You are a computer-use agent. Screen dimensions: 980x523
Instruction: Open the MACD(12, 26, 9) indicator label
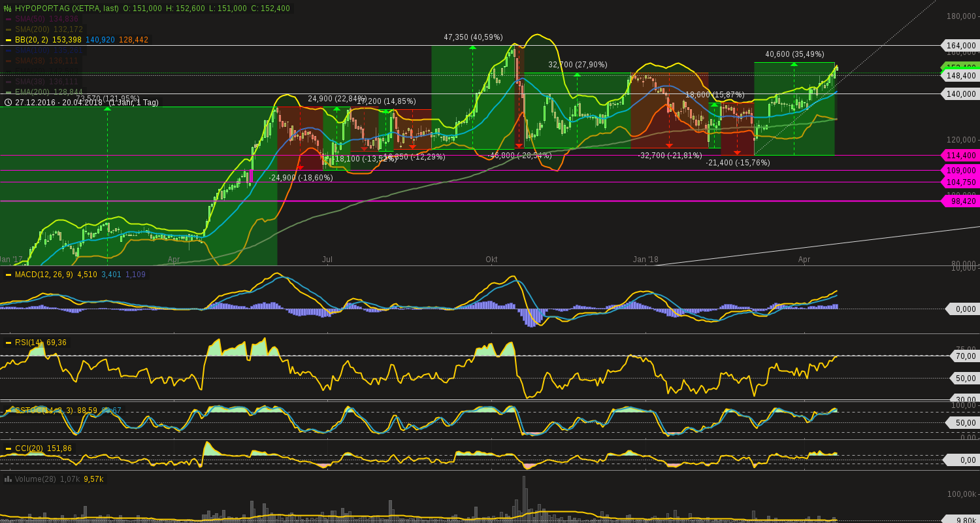tap(44, 275)
